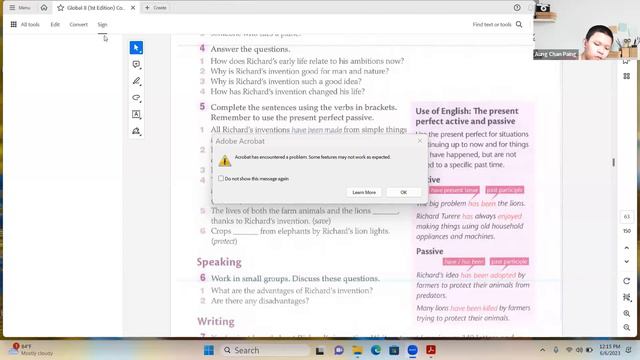Check Do not show this message again
This screenshot has height=360, width=640.
[x=221, y=178]
